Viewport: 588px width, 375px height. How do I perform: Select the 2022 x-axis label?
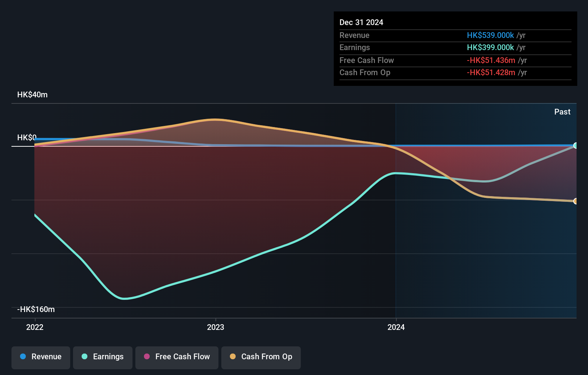click(x=35, y=327)
